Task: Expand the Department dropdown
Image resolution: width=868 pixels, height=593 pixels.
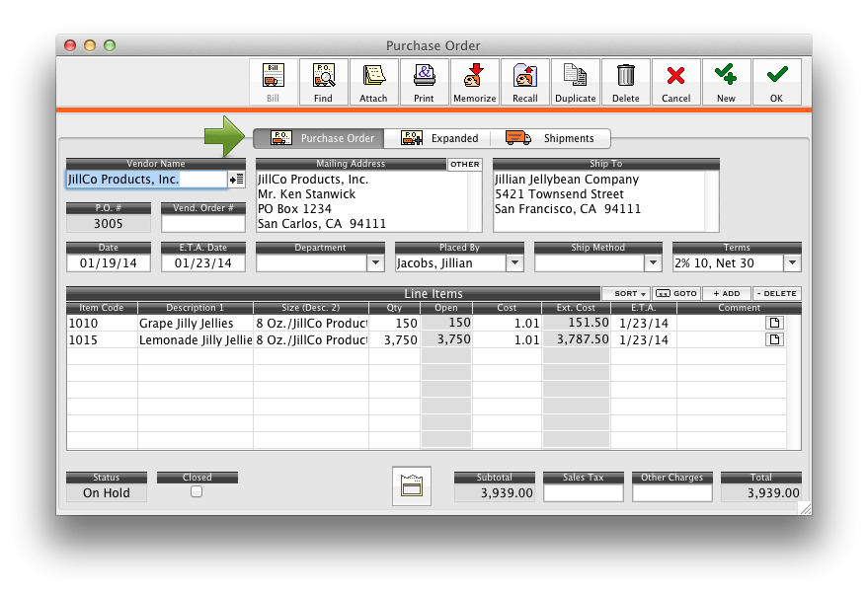Action: (x=376, y=263)
